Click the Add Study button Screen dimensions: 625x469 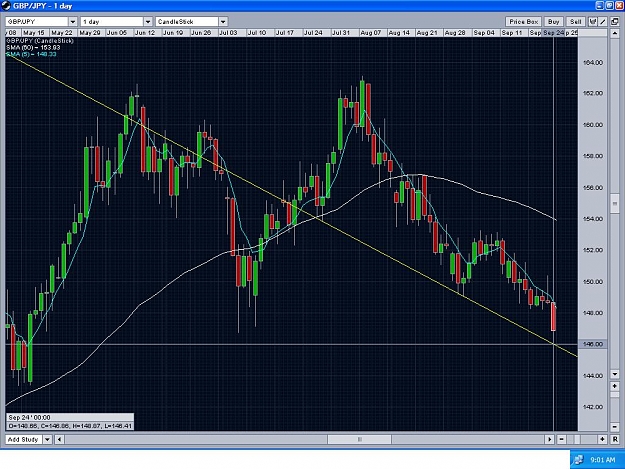click(23, 440)
